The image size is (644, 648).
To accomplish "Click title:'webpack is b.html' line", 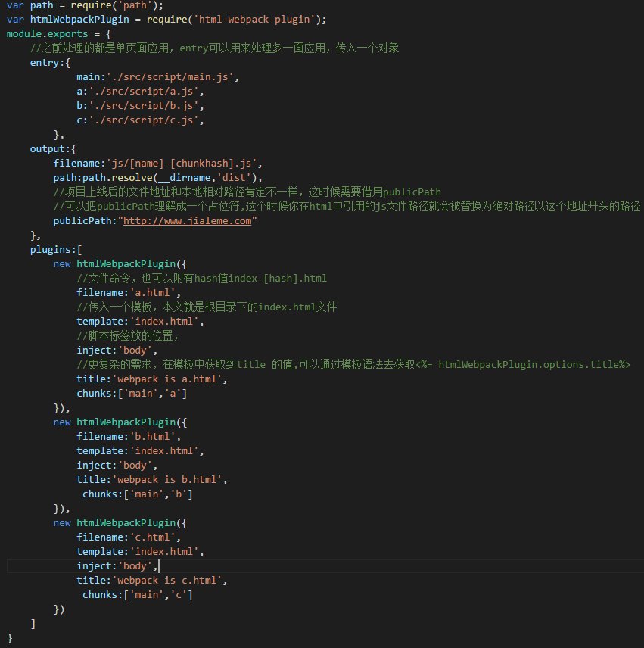I will [151, 479].
